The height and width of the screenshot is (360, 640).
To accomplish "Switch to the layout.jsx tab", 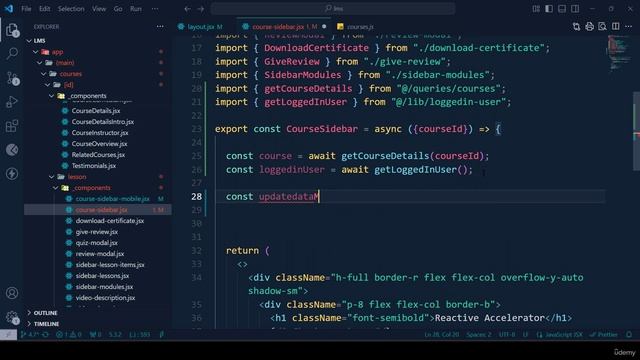I will coord(200,27).
